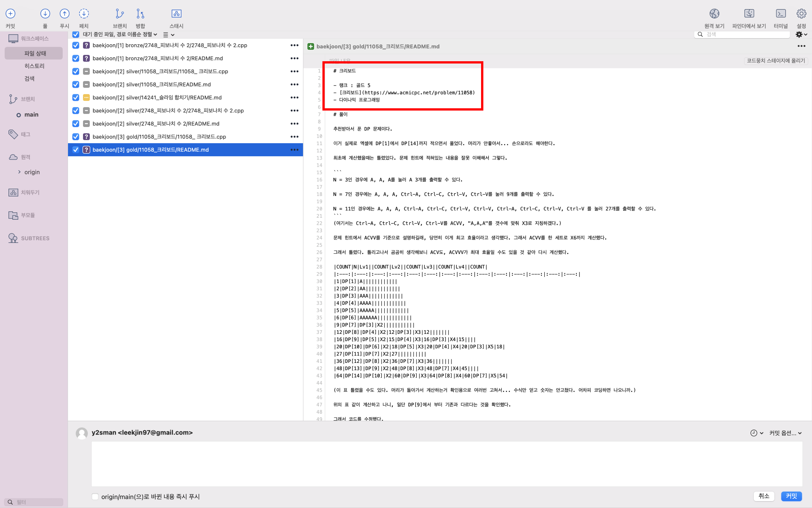Open more options for silver 11058 README.md
Viewport: 812px width, 508px height.
(294, 85)
